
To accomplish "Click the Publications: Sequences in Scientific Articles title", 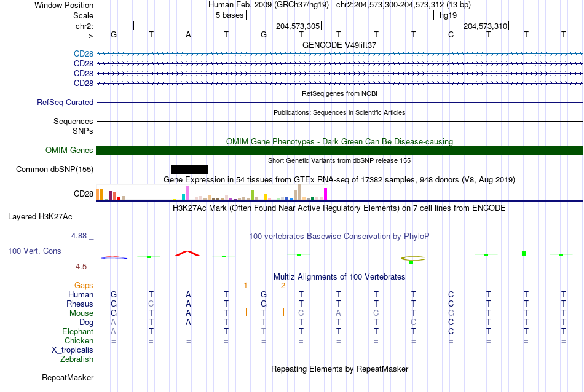I will [339, 112].
